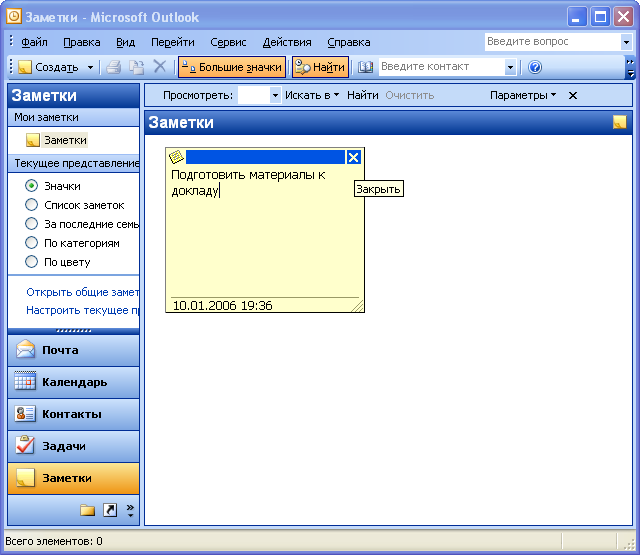Click the sticky note blue title bar
This screenshot has height=555, width=640.
pyautogui.click(x=265, y=157)
